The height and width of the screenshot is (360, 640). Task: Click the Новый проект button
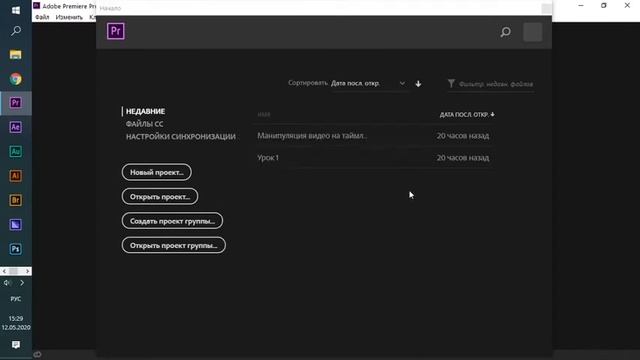[x=157, y=172]
